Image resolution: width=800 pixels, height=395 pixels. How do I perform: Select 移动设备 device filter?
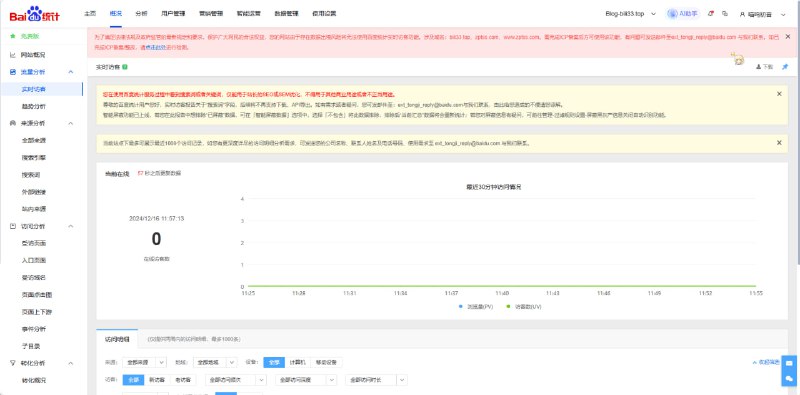[x=326, y=362]
